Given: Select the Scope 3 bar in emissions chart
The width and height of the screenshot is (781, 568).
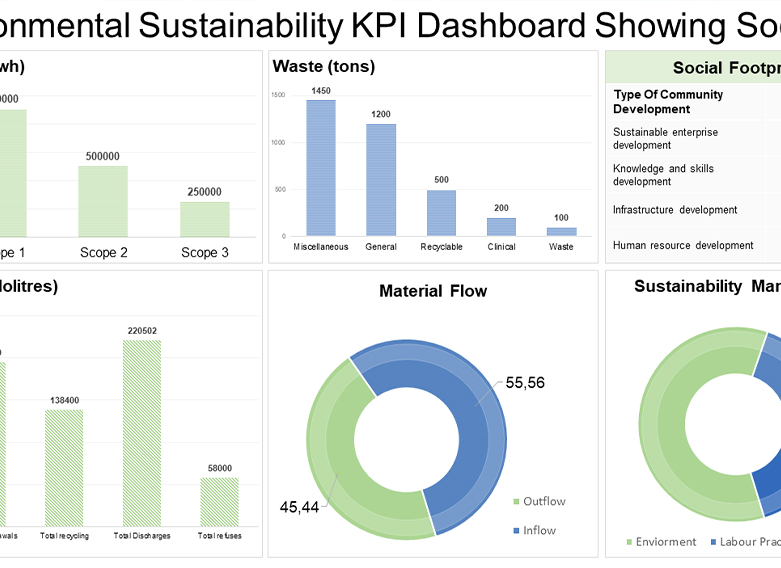Looking at the screenshot, I should point(205,218).
